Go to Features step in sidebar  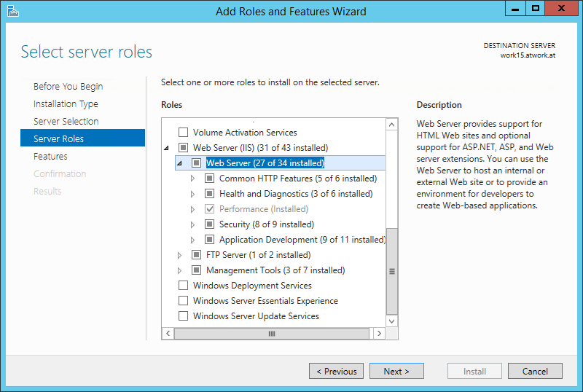coord(50,157)
